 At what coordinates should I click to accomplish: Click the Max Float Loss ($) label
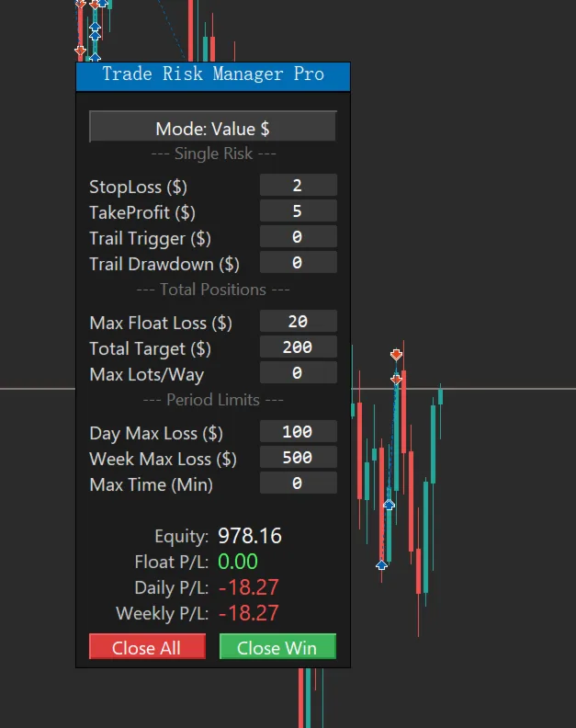pos(161,323)
